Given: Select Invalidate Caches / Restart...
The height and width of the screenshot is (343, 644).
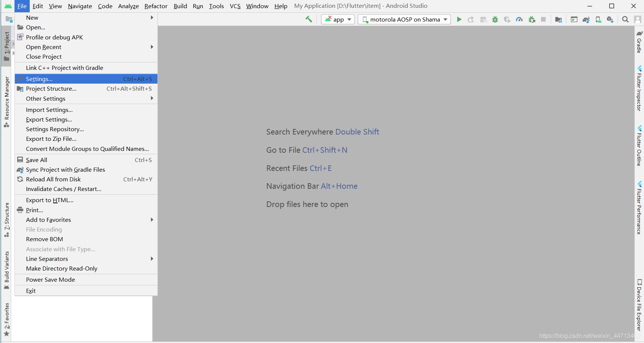Looking at the screenshot, I should pos(86,189).
